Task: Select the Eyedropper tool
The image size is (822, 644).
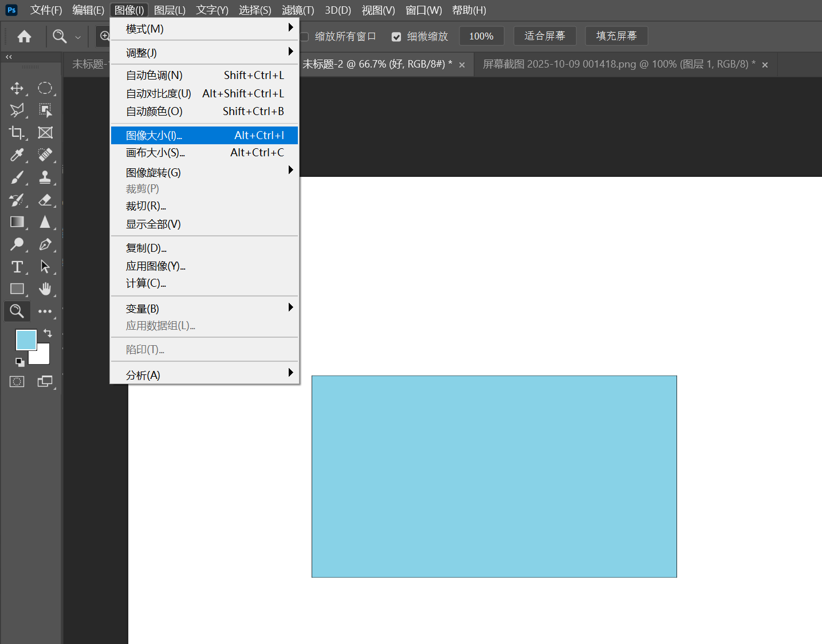Action: pyautogui.click(x=17, y=155)
